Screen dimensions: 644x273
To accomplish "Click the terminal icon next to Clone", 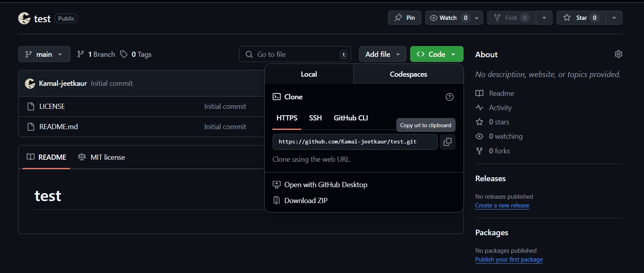I will pyautogui.click(x=277, y=97).
